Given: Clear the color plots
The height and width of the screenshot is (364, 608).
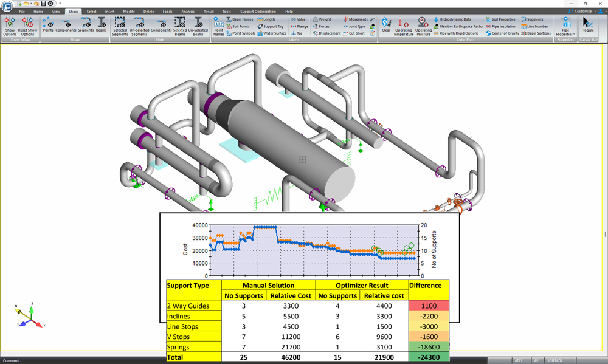Looking at the screenshot, I should [386, 25].
